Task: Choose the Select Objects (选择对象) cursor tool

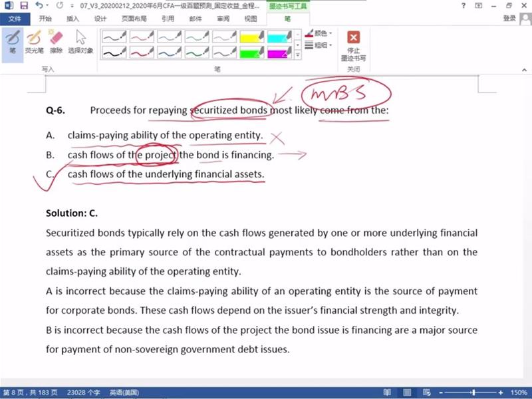Action: 80,42
